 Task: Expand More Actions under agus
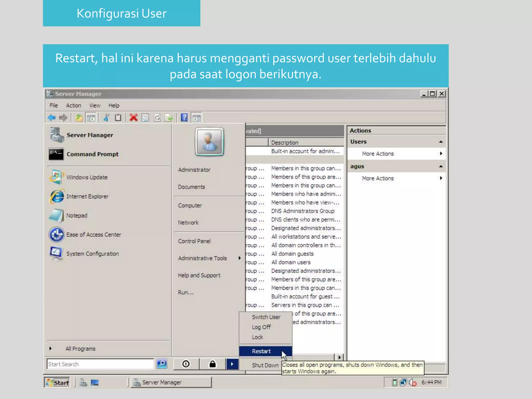pyautogui.click(x=396, y=178)
